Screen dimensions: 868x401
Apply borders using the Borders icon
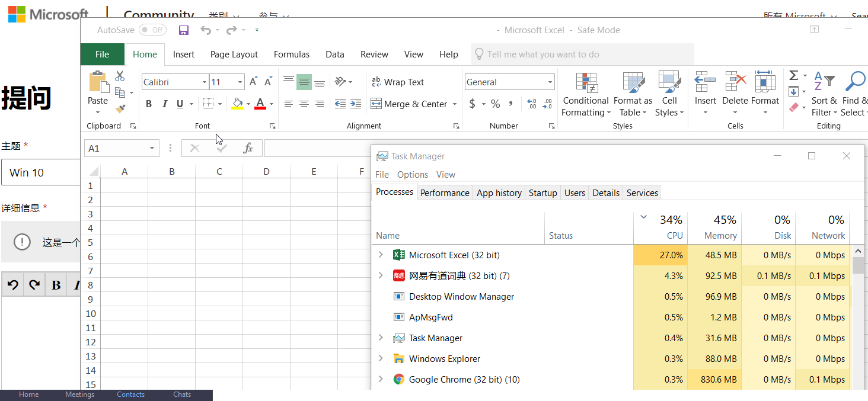pyautogui.click(x=208, y=104)
